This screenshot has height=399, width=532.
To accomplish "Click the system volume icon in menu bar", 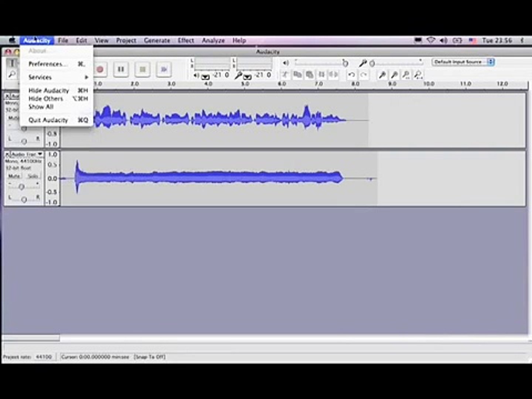I will pos(444,40).
